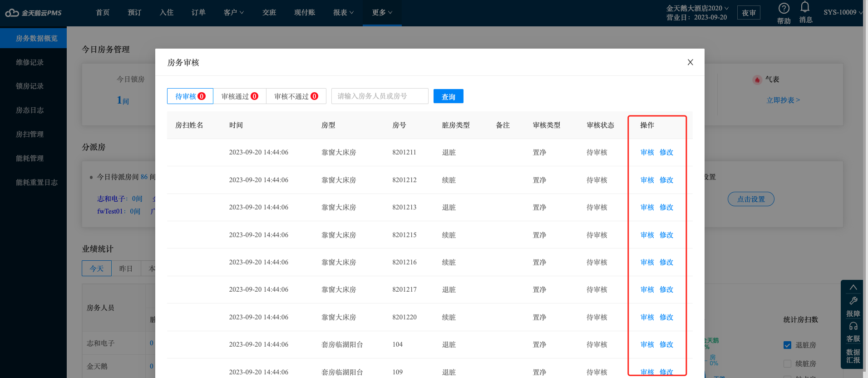Viewport: 868px width, 378px height.
Task: Open 预订 in the top menu
Action: pyautogui.click(x=134, y=13)
